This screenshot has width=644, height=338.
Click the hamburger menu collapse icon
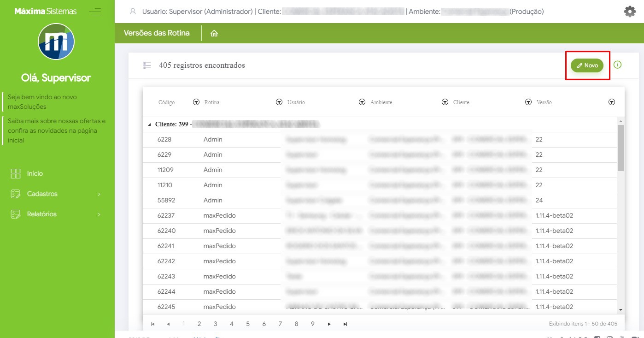tap(95, 12)
